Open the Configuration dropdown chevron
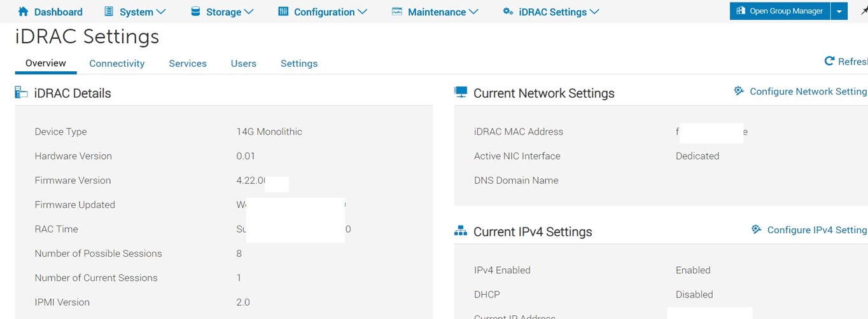Viewport: 868px width, 319px height. pos(363,11)
